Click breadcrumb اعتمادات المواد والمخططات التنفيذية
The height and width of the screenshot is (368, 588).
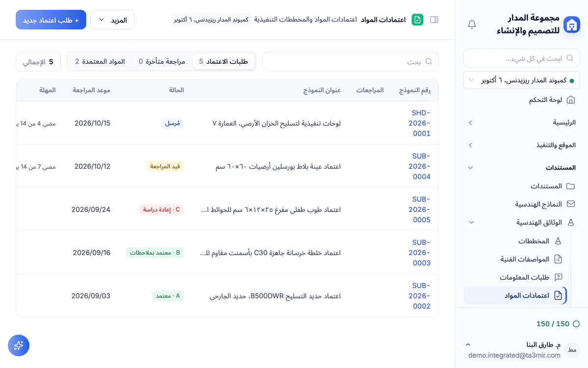tap(305, 20)
